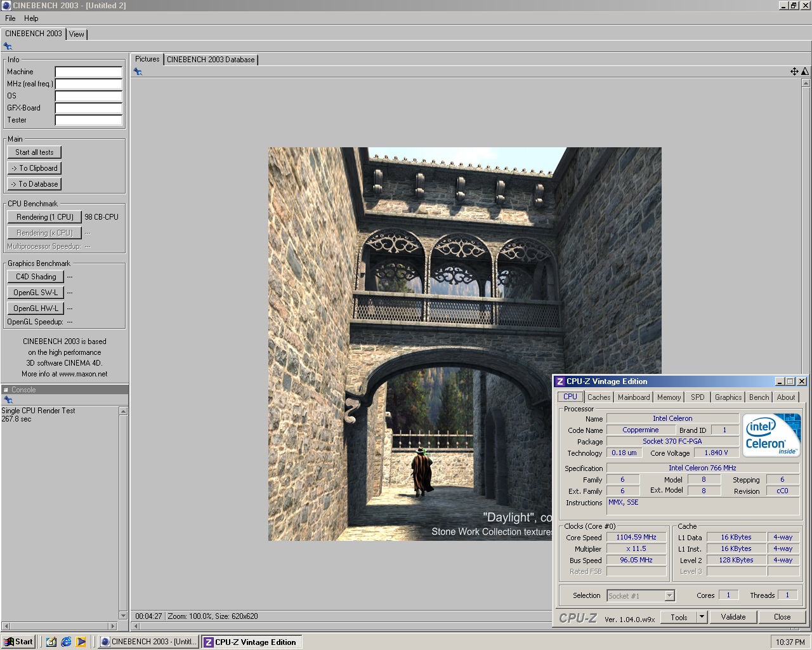Viewport: 812px width, 650px height.
Task: Click the Tools button in CPU-Z
Action: [x=679, y=617]
